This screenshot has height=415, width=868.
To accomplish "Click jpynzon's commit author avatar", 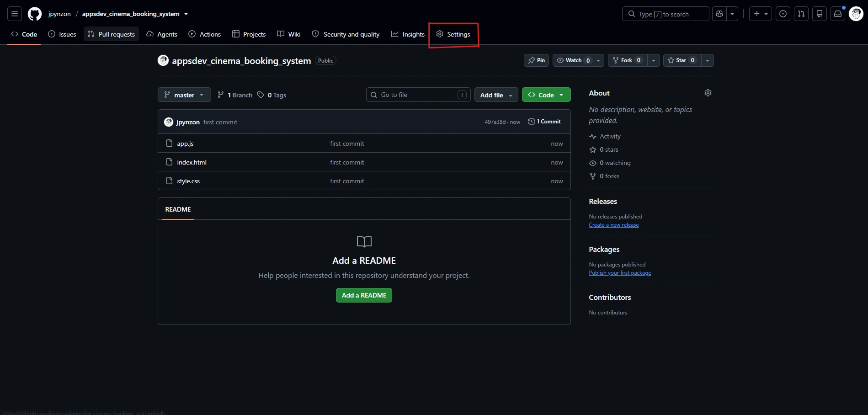I will [x=169, y=122].
